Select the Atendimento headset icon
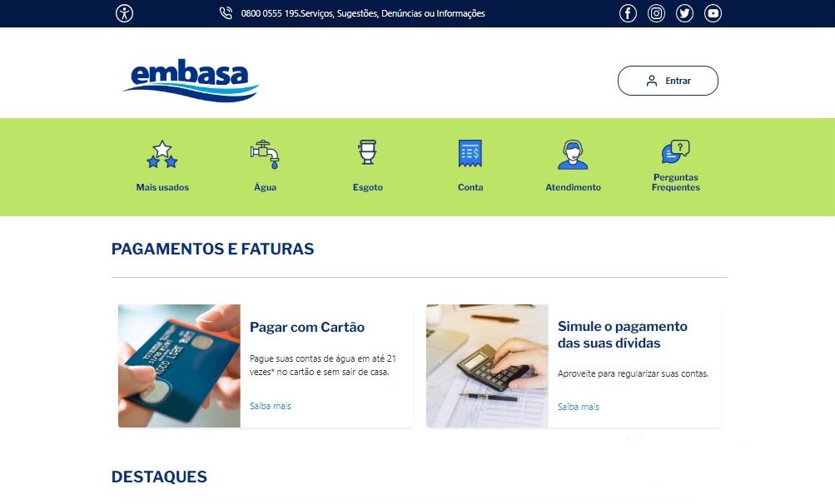Screen dimensions: 835x504 (573, 155)
